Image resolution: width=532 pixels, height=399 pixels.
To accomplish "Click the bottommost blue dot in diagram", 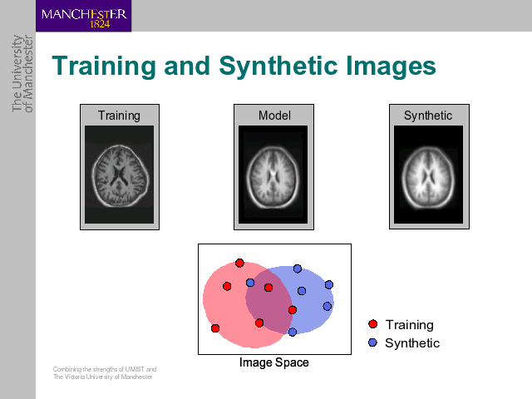I will point(293,332).
